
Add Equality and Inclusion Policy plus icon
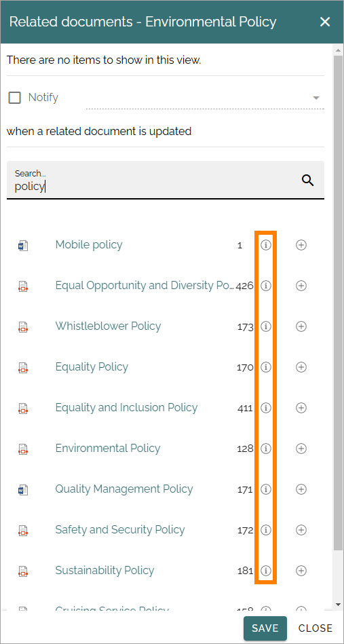pyautogui.click(x=301, y=408)
